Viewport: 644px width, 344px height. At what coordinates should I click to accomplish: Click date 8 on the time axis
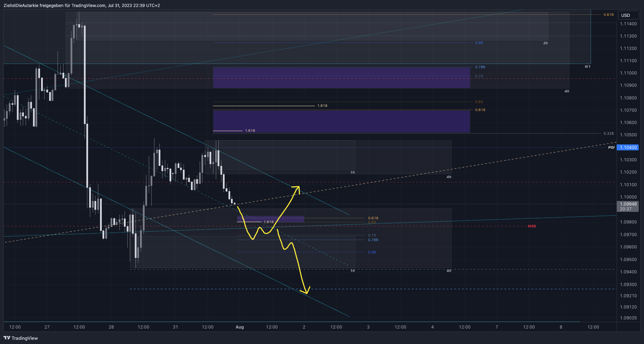(561, 327)
